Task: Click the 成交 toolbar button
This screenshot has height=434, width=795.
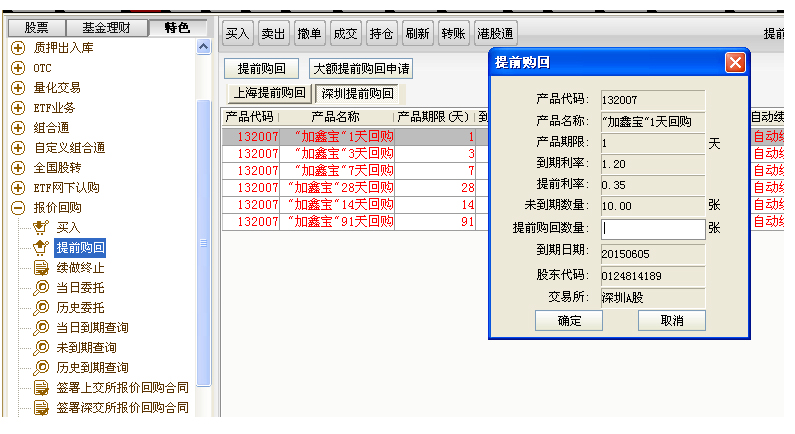Action: [345, 34]
